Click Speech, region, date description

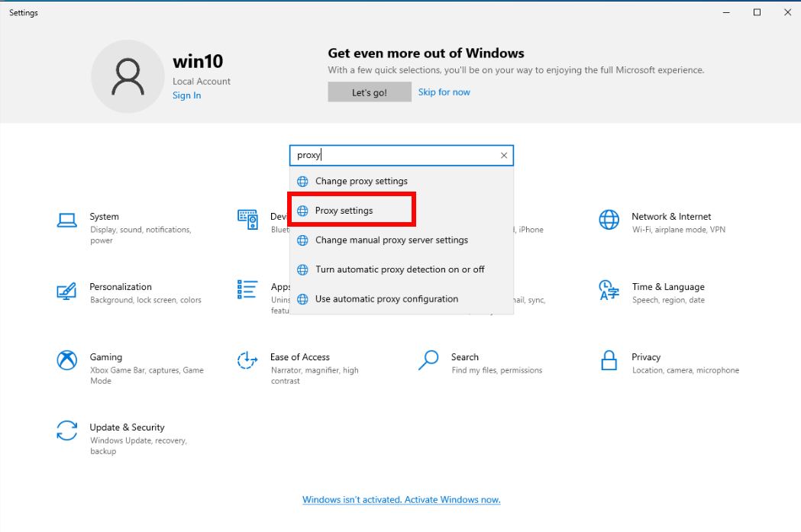(668, 300)
